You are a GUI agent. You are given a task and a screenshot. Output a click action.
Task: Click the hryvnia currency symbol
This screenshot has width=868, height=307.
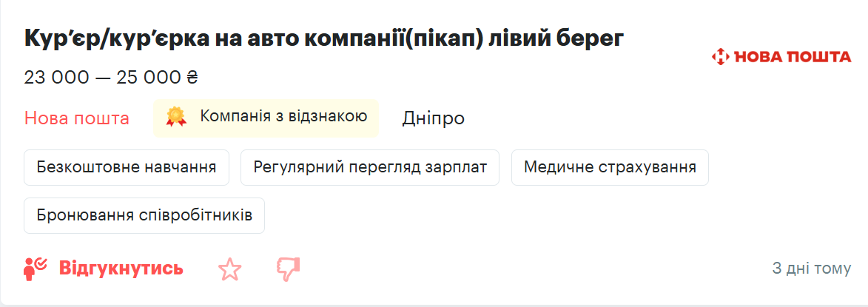193,77
